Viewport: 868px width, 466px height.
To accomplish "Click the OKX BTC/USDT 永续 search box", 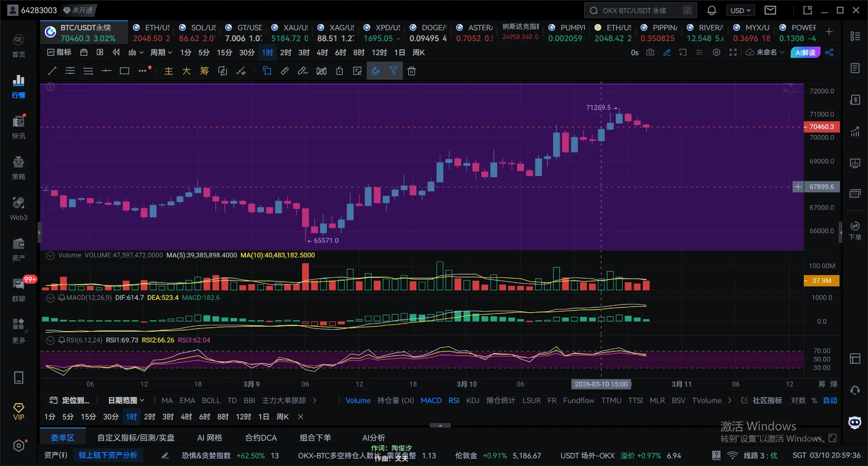I will point(640,10).
